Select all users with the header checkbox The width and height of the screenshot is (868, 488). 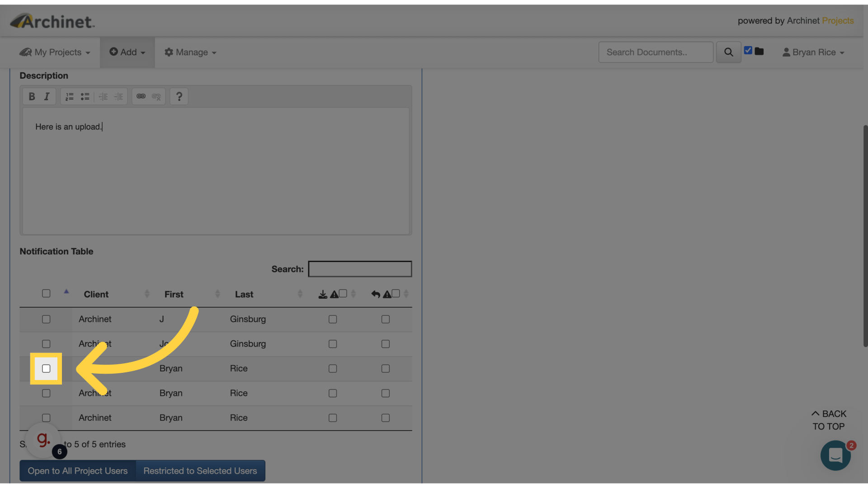coord(46,293)
